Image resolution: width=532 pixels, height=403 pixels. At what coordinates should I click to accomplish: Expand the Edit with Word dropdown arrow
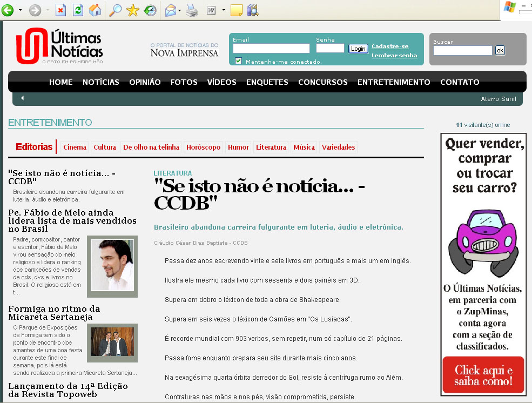[224, 10]
